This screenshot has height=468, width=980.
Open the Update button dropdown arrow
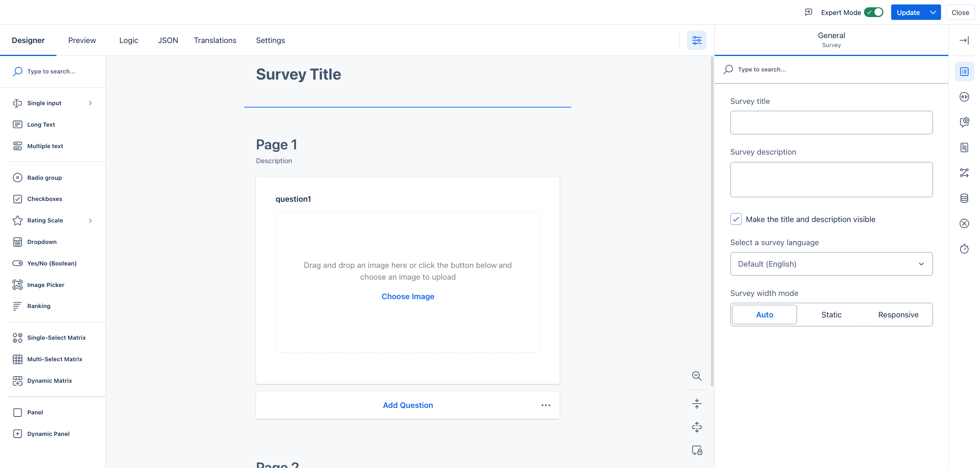[933, 12]
